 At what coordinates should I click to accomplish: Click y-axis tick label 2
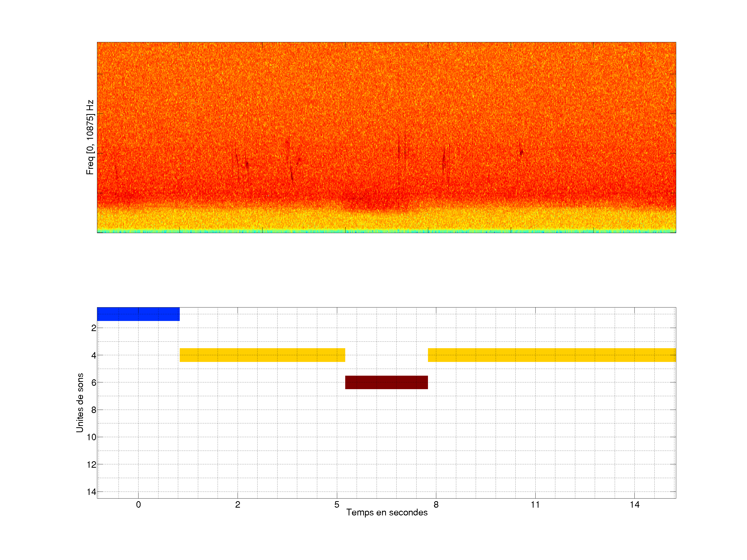tap(94, 328)
